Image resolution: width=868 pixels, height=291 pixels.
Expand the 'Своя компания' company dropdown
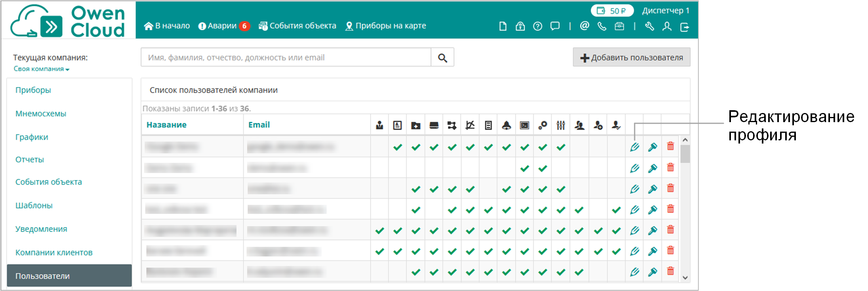[x=41, y=69]
